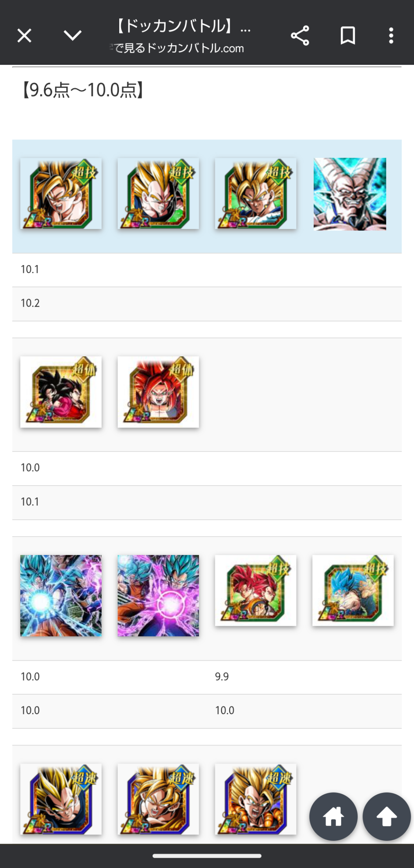414x868 pixels.
Task: Tap the page title URL bar text
Action: 180,36
